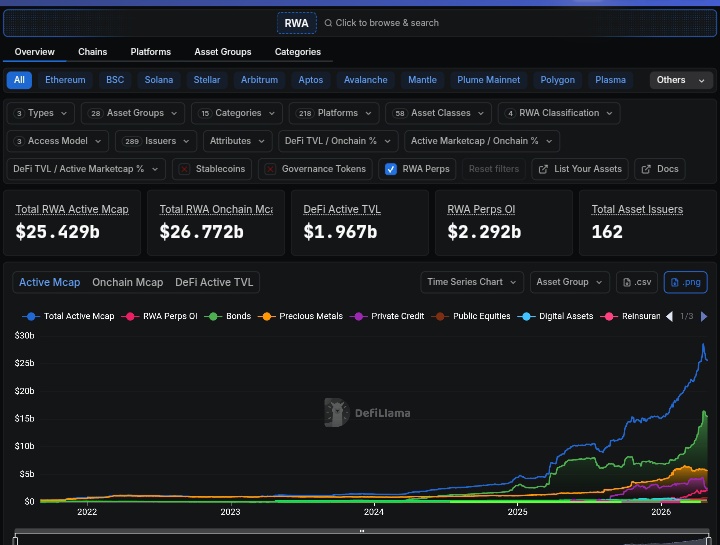Open RWA Classification dropdown

tap(559, 113)
